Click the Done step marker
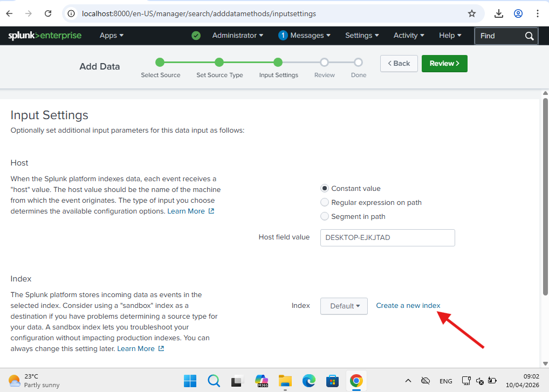Viewport: 549px width, 392px height. [358, 63]
